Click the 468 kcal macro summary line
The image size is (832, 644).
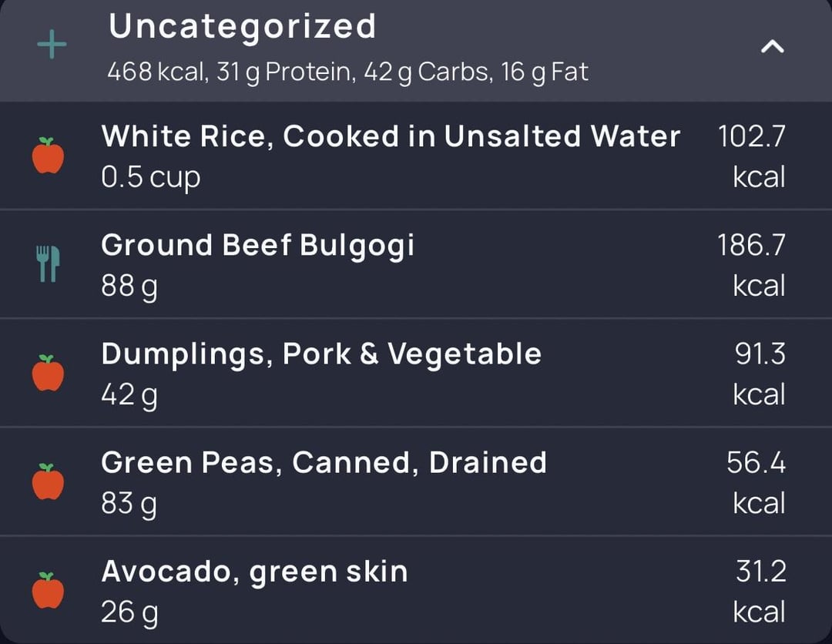pyautogui.click(x=347, y=72)
